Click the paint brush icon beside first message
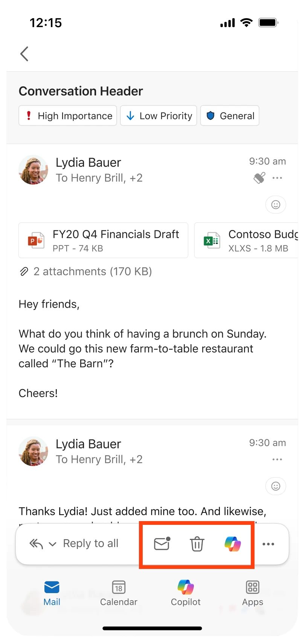The image size is (308, 644). (259, 178)
